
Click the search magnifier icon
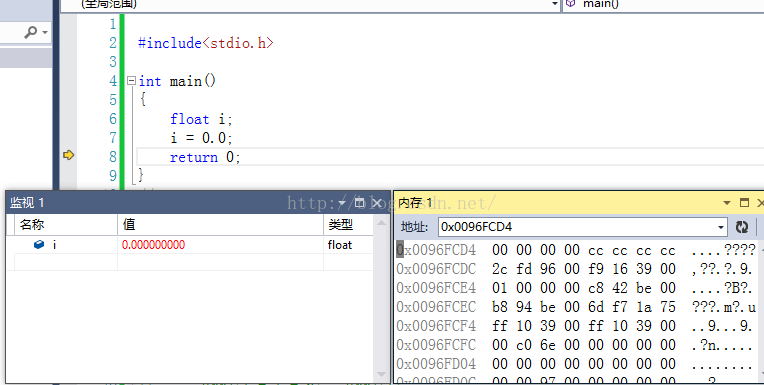coord(31,32)
